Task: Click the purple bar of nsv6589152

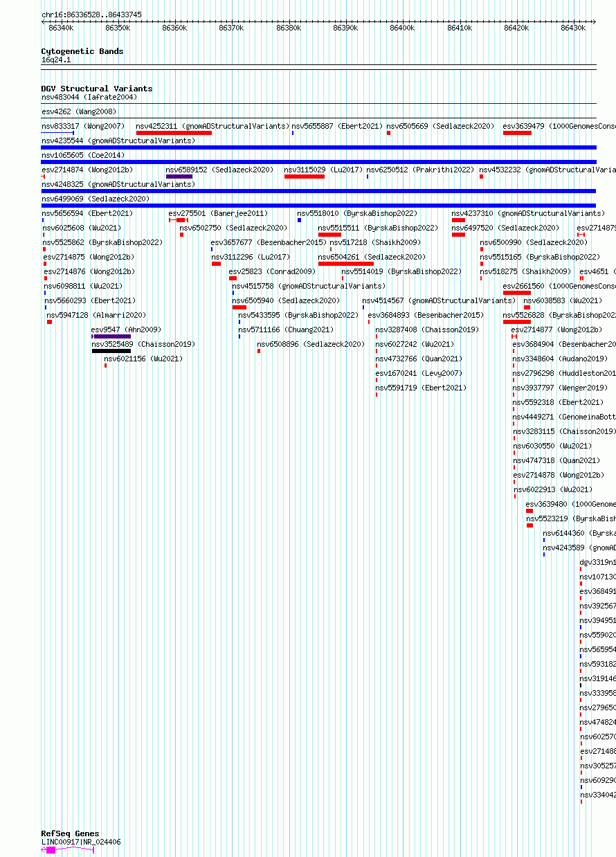Action: tap(179, 177)
